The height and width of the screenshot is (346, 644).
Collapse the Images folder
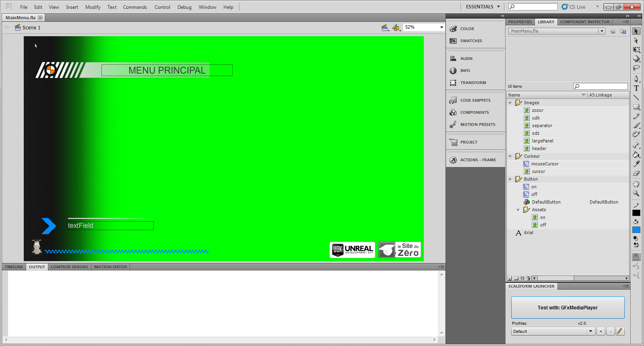pos(510,103)
